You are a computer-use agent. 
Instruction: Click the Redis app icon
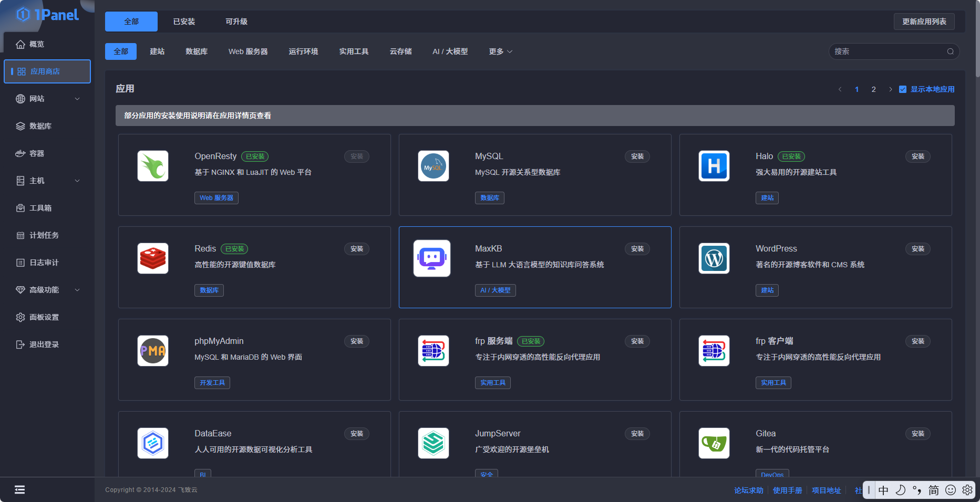pyautogui.click(x=153, y=258)
